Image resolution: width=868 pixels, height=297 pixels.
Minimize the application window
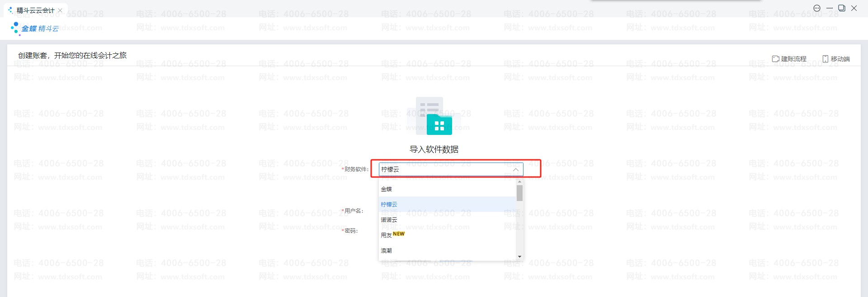pos(830,8)
